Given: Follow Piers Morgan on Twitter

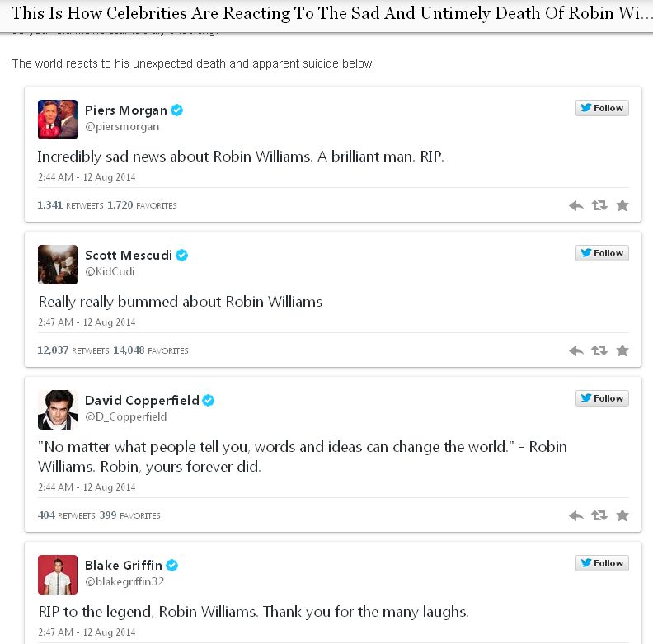Looking at the screenshot, I should [602, 108].
